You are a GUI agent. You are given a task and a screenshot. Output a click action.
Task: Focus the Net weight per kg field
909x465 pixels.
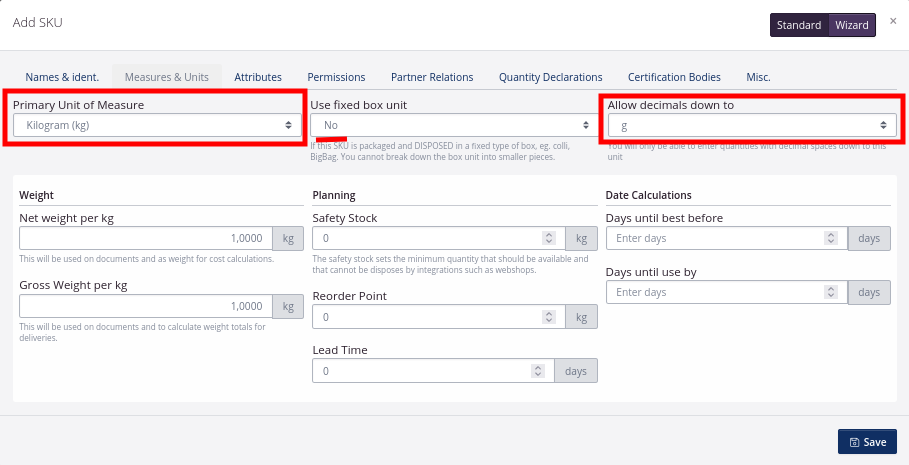[145, 238]
